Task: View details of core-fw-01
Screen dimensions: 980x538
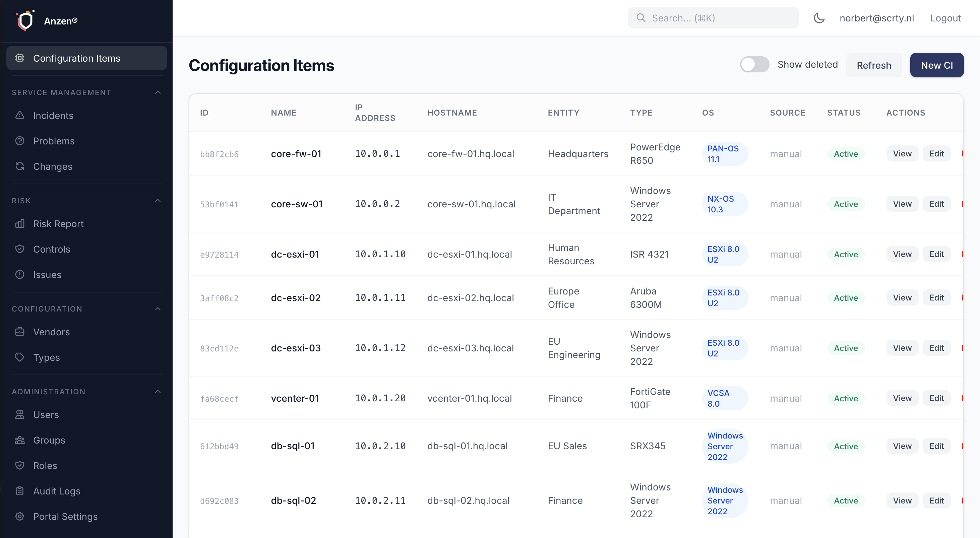Action: point(902,154)
